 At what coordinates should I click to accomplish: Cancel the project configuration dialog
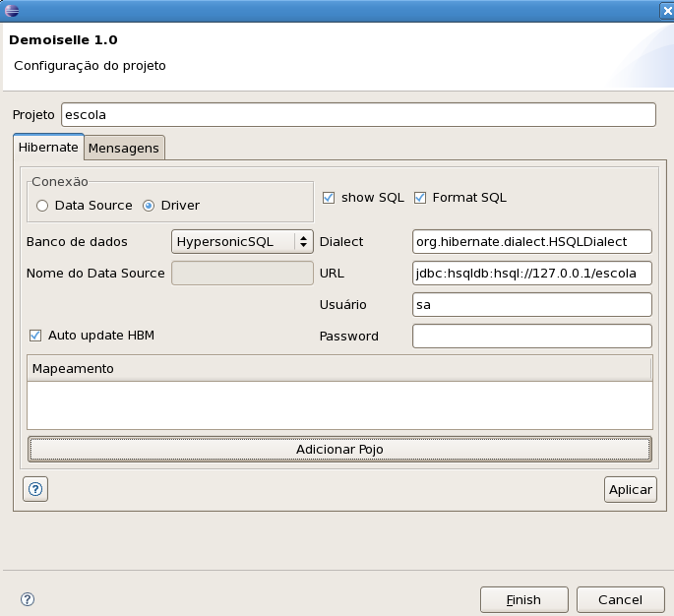tap(620, 599)
